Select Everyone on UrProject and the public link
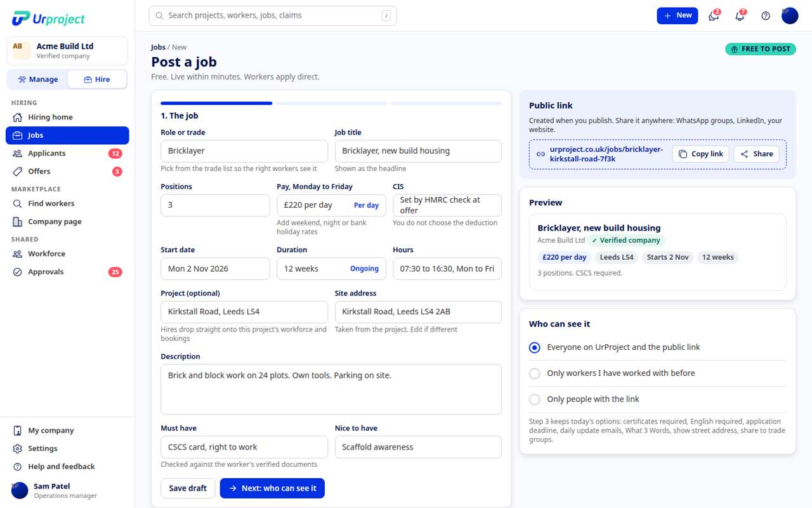Screen dimensions: 812x508 pyautogui.click(x=657, y=347)
